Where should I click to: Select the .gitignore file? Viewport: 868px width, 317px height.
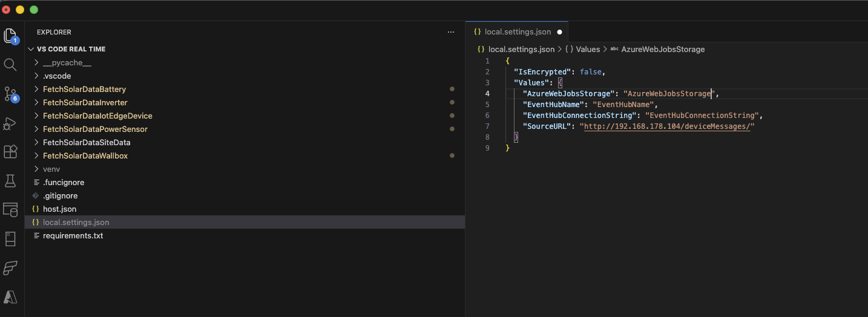(60, 195)
